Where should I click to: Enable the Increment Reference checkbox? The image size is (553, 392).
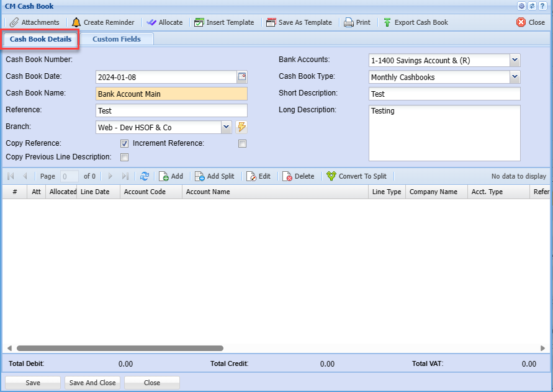pyautogui.click(x=243, y=144)
